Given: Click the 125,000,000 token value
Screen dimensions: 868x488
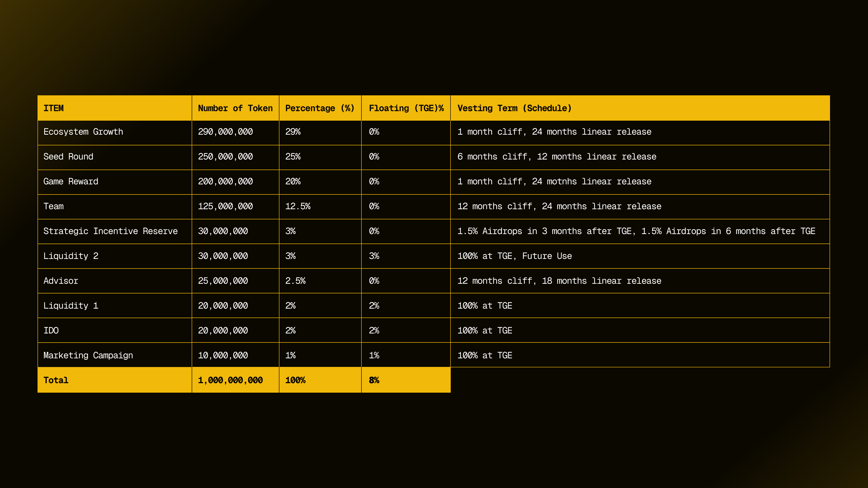Looking at the screenshot, I should click(225, 206).
